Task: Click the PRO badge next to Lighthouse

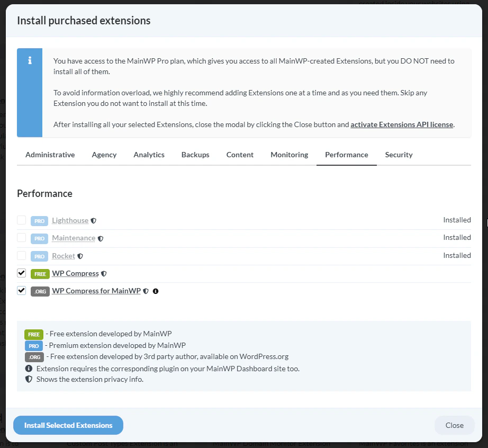Action: tap(39, 221)
